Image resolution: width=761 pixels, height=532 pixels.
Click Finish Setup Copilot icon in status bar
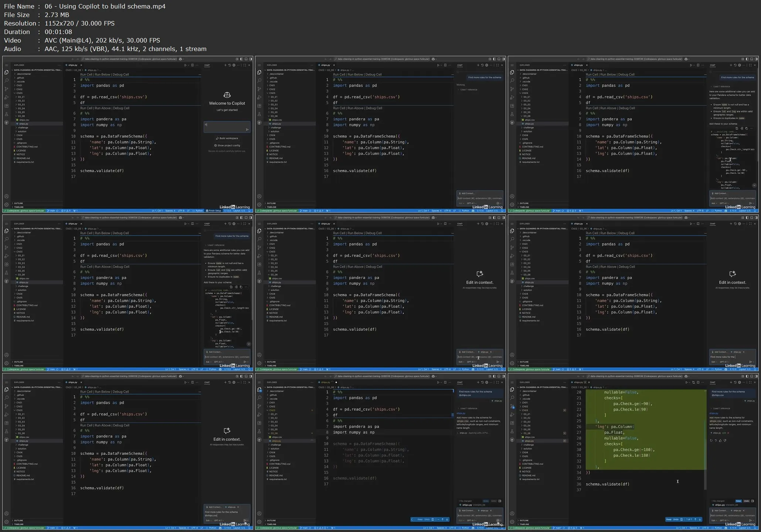pos(207,211)
